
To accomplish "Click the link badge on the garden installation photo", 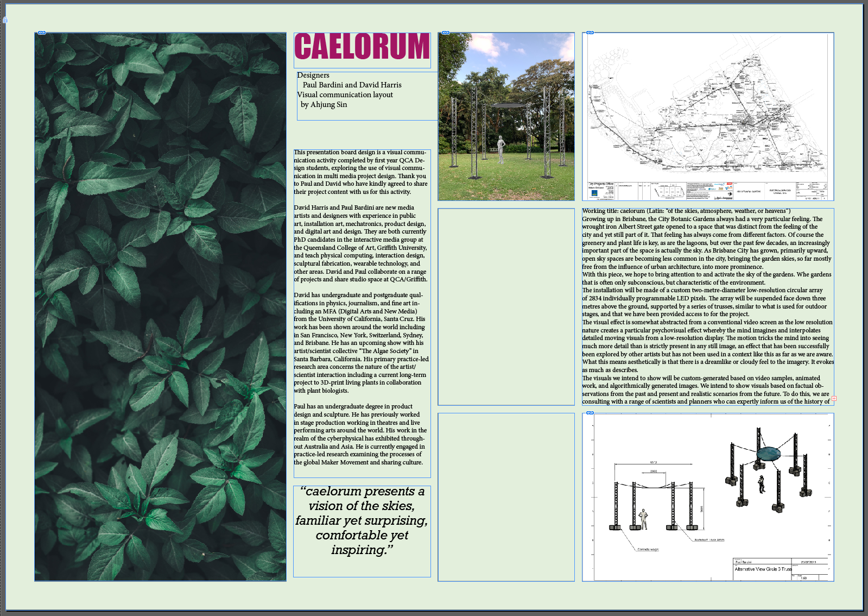I will pos(446,33).
